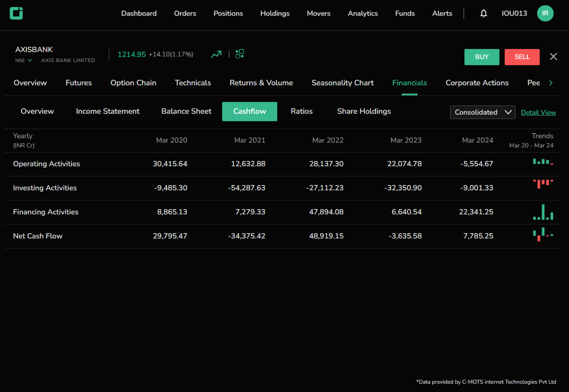Select the Financials tab
This screenshot has height=392, width=569.
point(409,83)
